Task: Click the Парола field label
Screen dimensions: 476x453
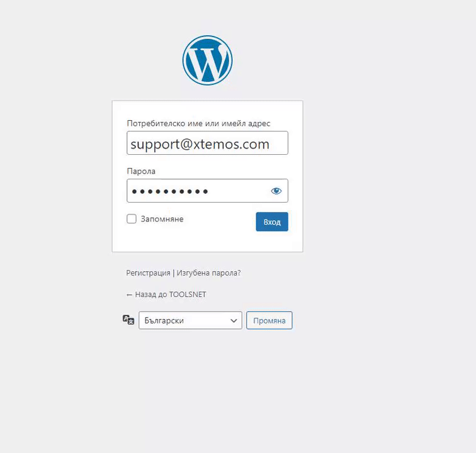Action: pos(141,171)
